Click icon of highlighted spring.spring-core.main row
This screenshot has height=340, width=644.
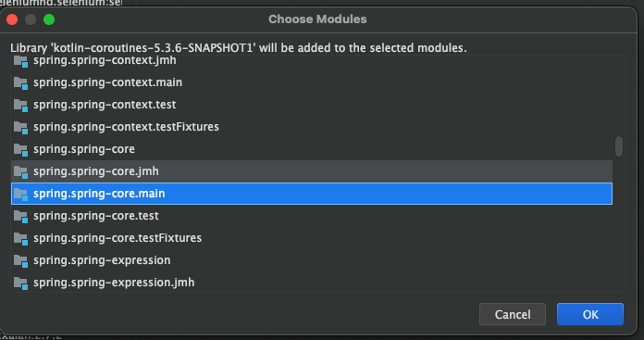click(20, 194)
